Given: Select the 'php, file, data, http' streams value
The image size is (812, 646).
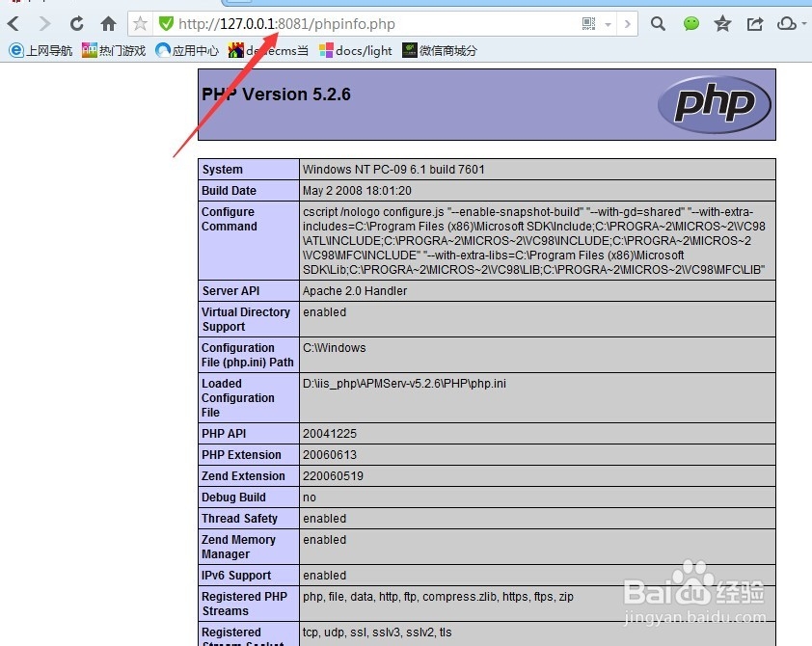Looking at the screenshot, I should [438, 597].
